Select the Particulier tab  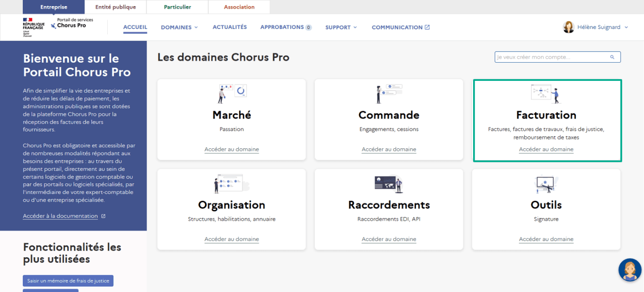[x=177, y=7]
